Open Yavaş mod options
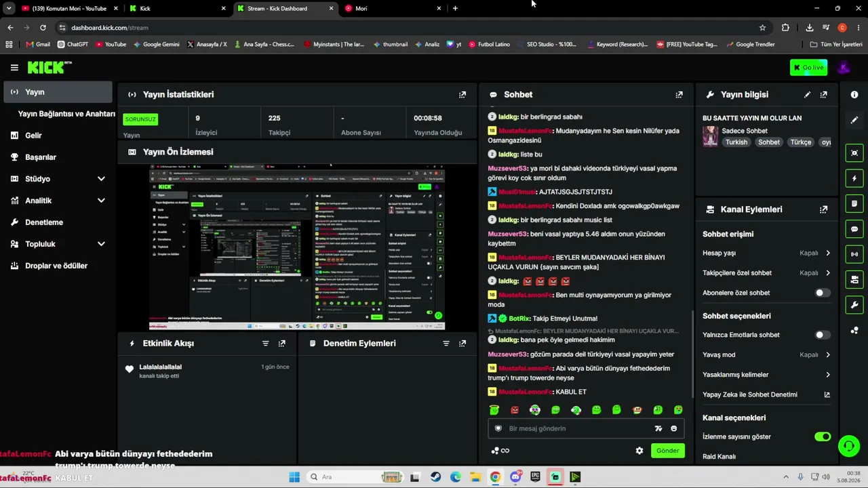Image resolution: width=868 pixels, height=488 pixels. (x=766, y=354)
